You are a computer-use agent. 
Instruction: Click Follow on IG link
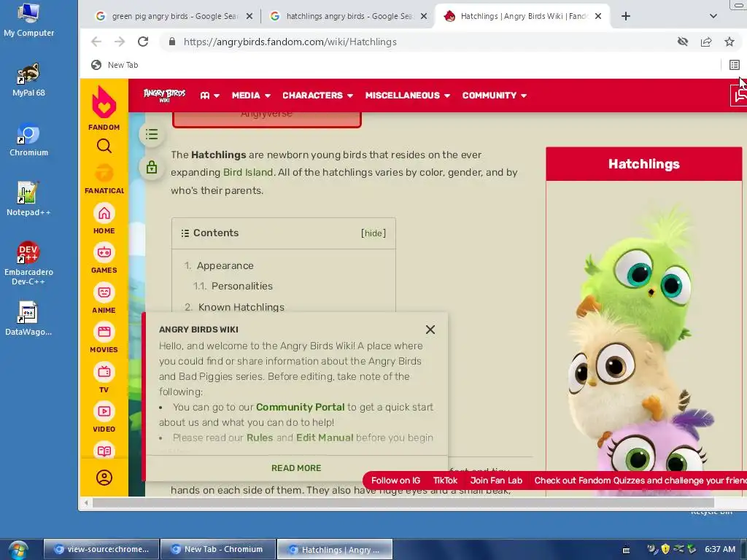point(396,481)
